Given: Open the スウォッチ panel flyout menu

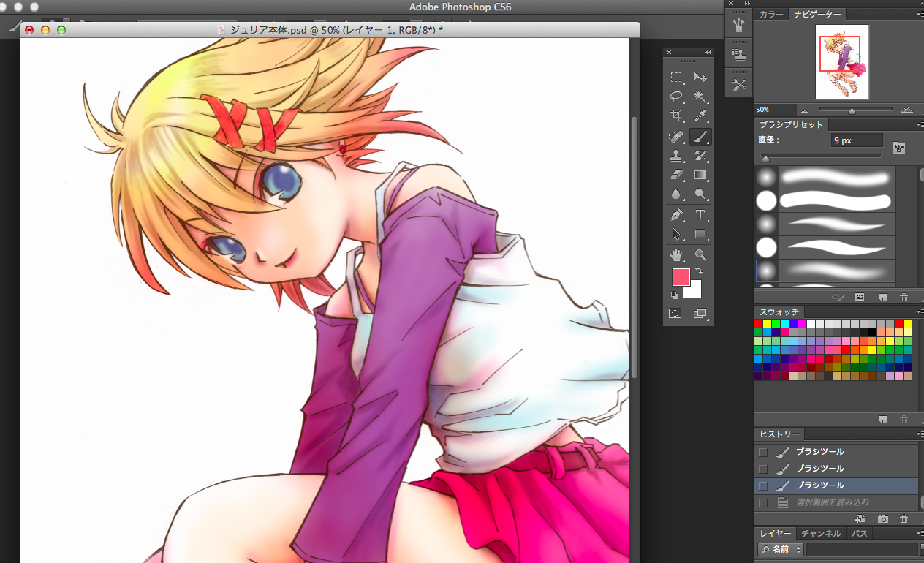Looking at the screenshot, I should pos(919,311).
